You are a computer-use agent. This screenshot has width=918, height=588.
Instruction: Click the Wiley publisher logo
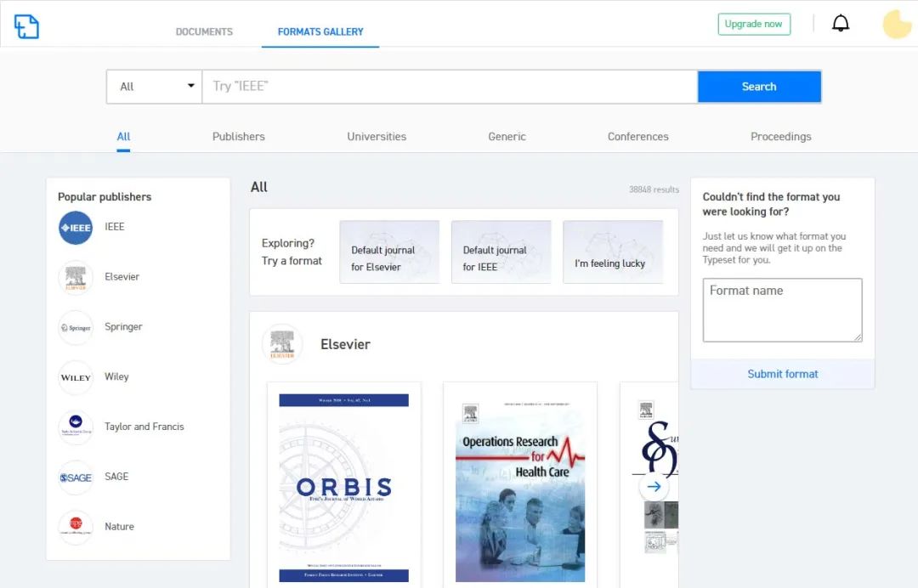[76, 377]
